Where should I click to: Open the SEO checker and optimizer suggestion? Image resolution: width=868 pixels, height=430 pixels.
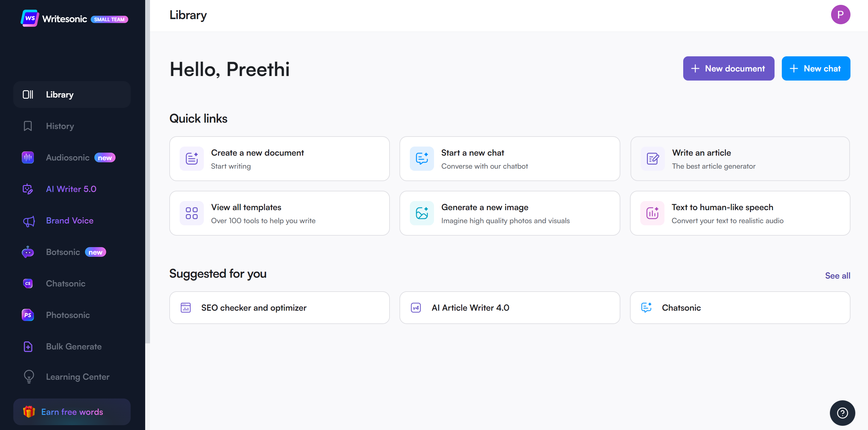(x=279, y=308)
